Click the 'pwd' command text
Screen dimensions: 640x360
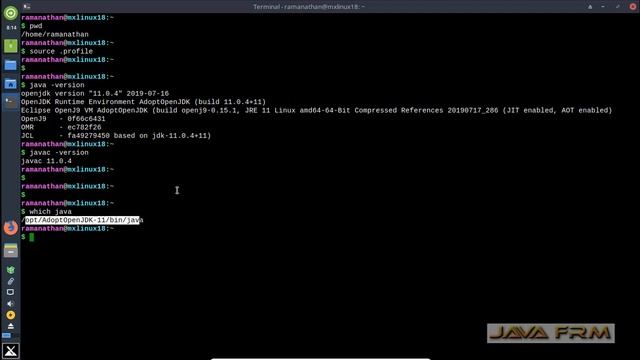pyautogui.click(x=36, y=26)
